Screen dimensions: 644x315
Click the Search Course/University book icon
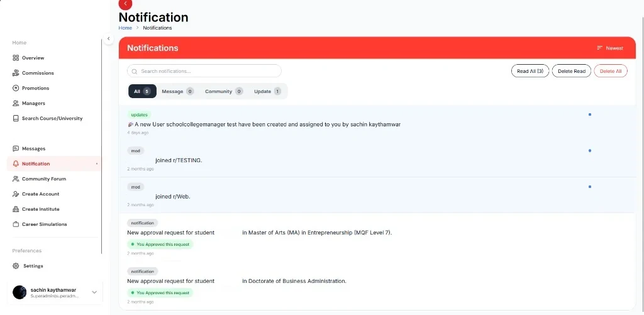16,118
